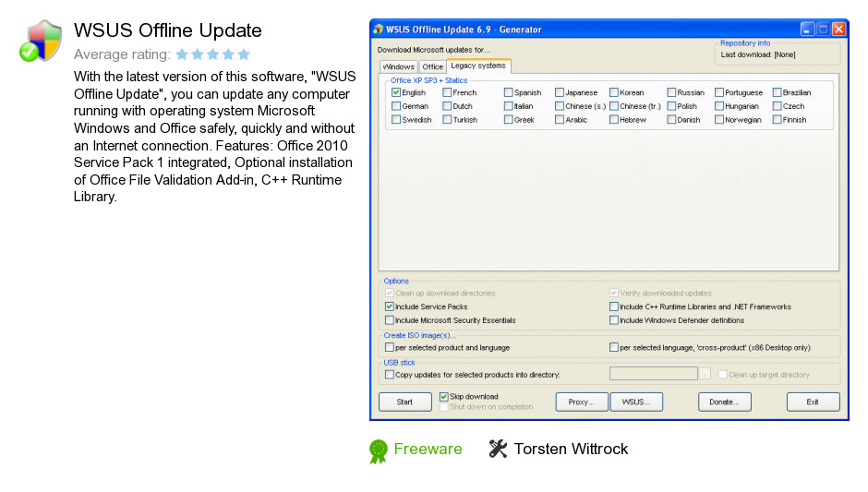This screenshot has width=868, height=492.
Task: Toggle the Skip download checkbox
Action: [443, 396]
